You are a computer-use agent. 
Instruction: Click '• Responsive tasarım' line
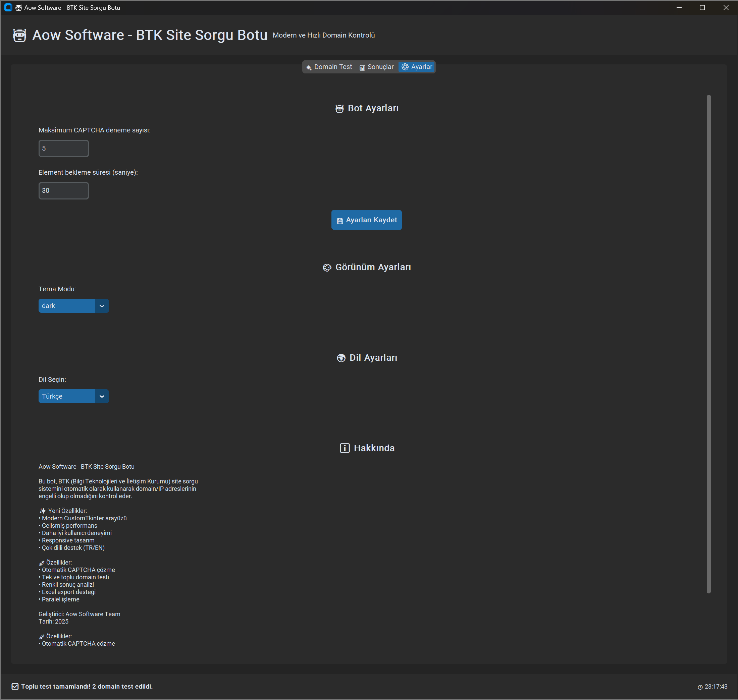(x=66, y=540)
